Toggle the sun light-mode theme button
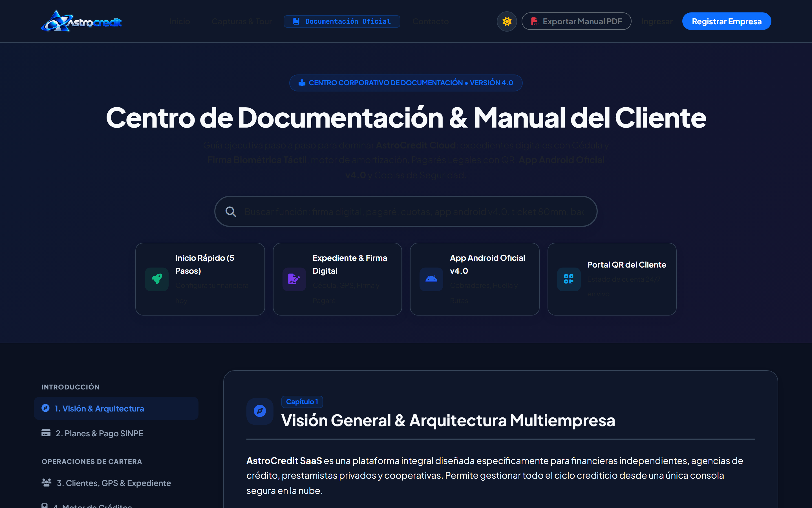 [507, 21]
